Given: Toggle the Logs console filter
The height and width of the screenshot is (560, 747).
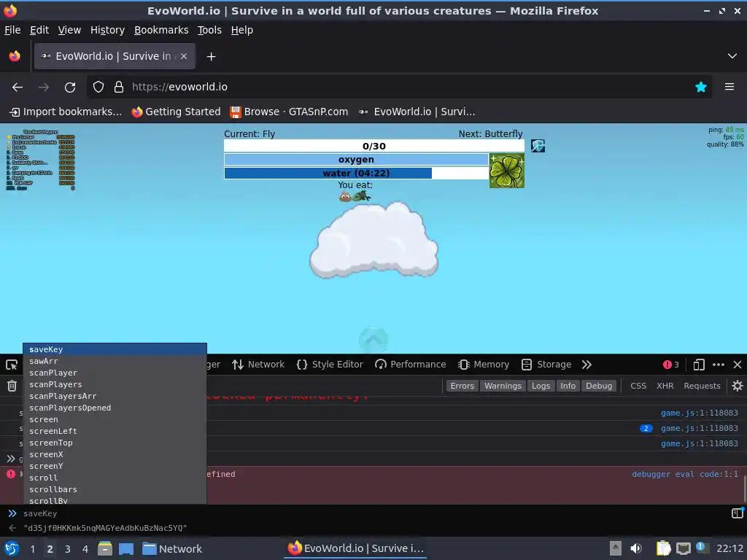Looking at the screenshot, I should tap(541, 386).
